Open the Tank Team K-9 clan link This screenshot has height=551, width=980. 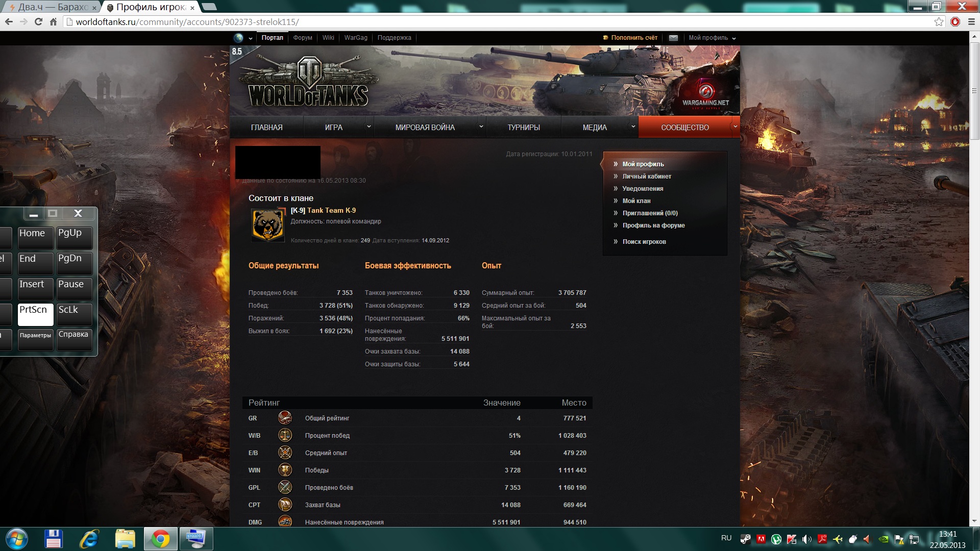[331, 210]
